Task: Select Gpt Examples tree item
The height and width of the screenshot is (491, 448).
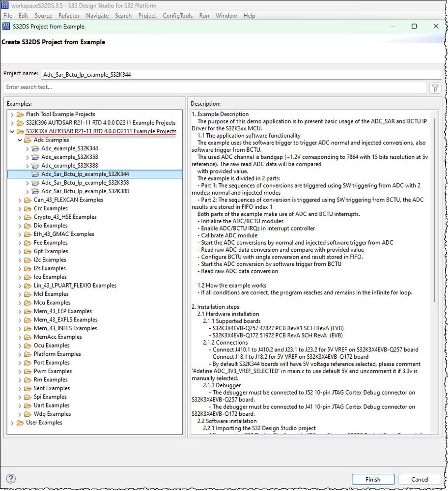Action: [x=51, y=252]
